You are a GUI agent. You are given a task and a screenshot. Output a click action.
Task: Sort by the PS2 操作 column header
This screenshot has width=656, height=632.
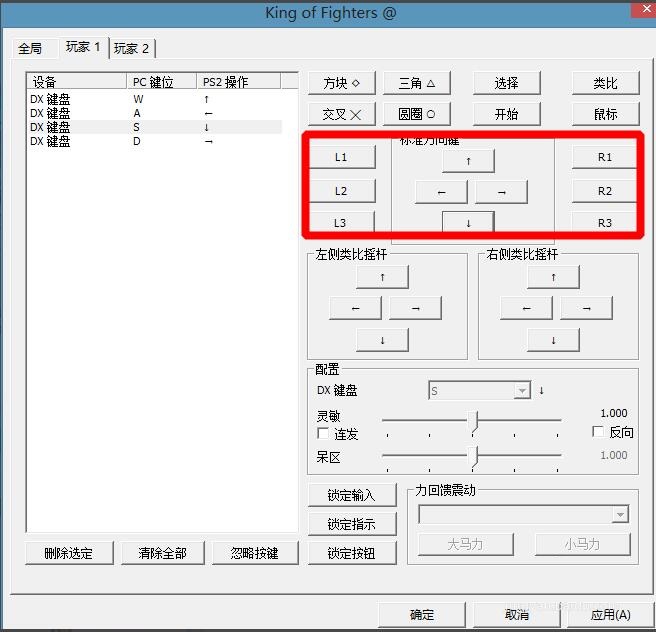click(238, 82)
